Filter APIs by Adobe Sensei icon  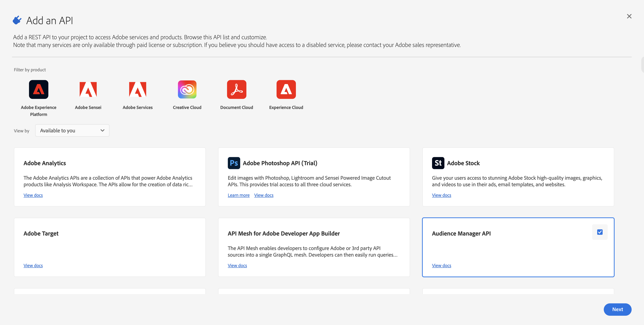[x=88, y=89]
